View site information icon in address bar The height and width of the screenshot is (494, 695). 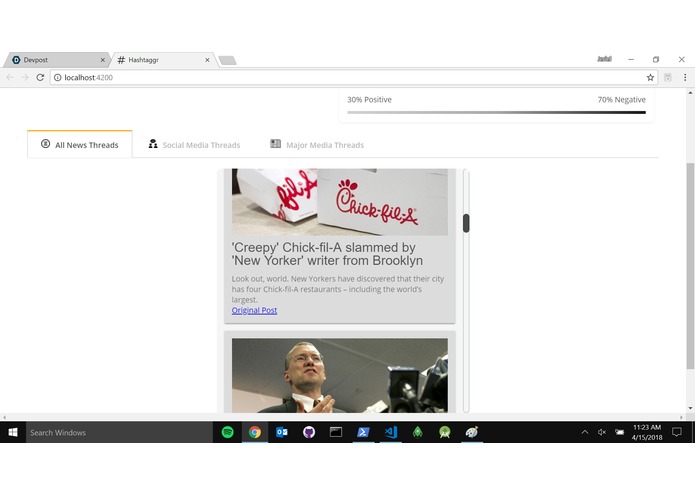point(58,78)
